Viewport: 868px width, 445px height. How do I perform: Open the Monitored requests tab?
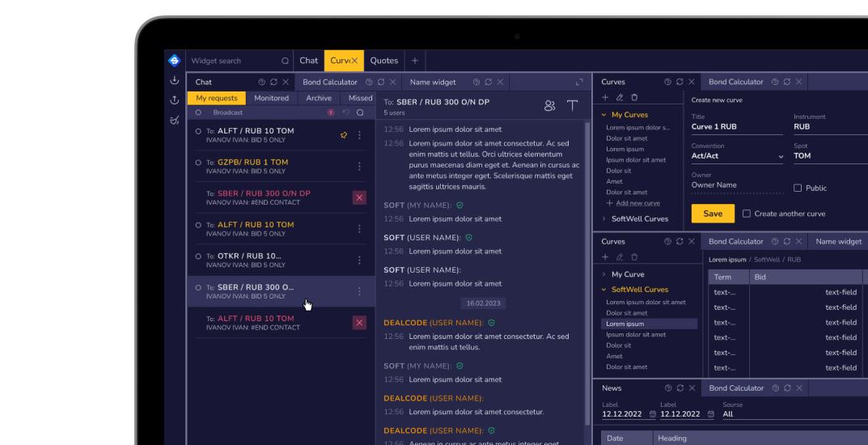click(271, 98)
